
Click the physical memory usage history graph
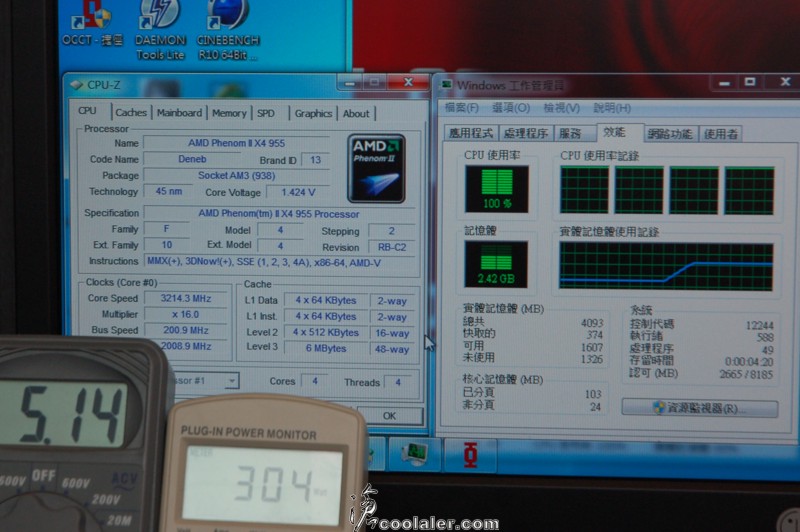point(666,266)
